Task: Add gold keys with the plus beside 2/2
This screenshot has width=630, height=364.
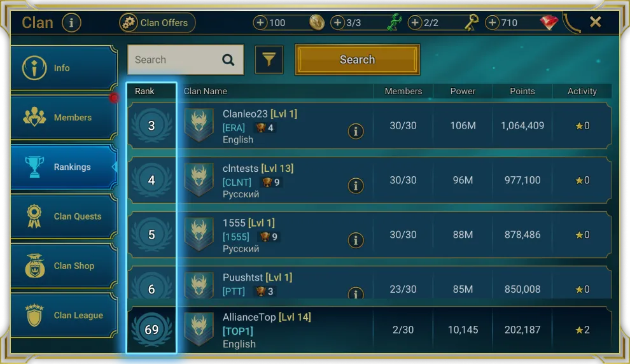Action: pyautogui.click(x=415, y=22)
